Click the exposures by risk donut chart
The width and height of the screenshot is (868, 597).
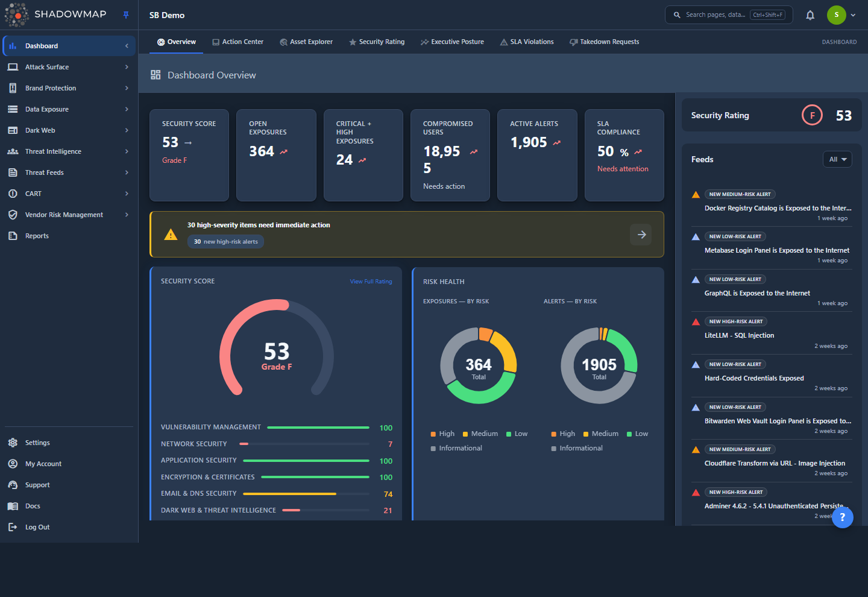tap(479, 365)
